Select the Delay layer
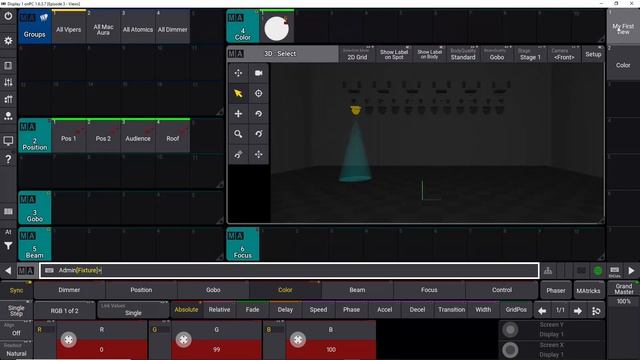The height and width of the screenshot is (360, 640). 285,310
